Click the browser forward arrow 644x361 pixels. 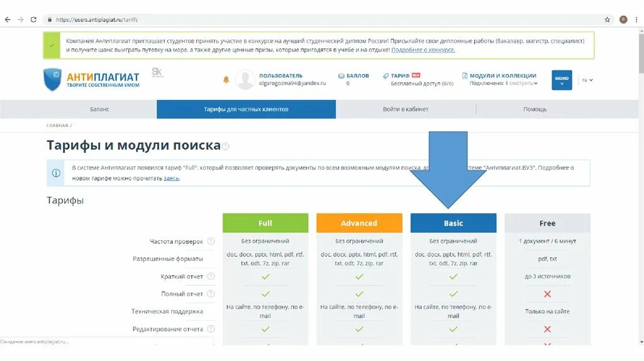(20, 19)
